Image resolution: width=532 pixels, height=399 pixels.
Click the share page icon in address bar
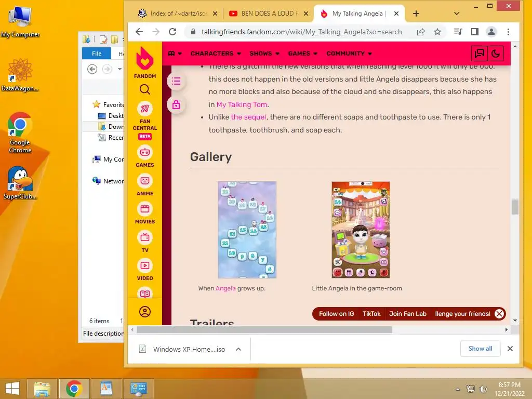pos(421,32)
